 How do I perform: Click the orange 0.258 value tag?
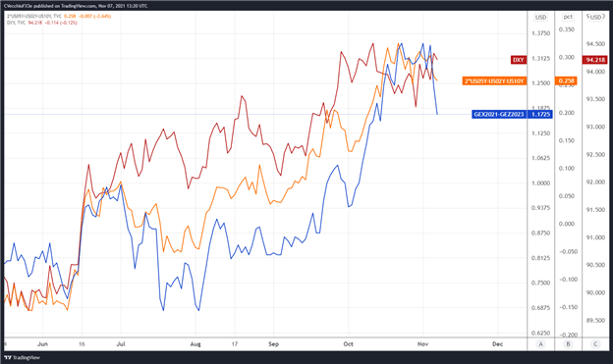tap(566, 81)
